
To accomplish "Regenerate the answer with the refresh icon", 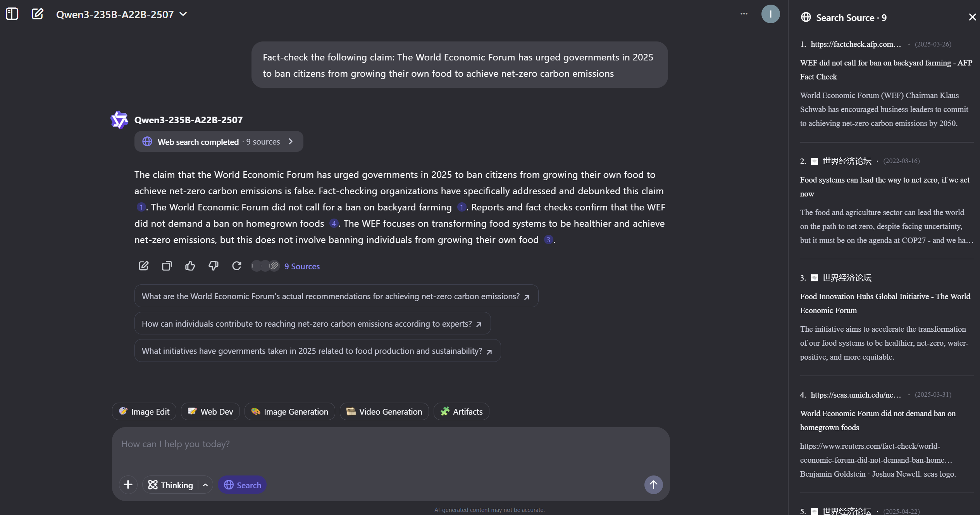I will 236,266.
